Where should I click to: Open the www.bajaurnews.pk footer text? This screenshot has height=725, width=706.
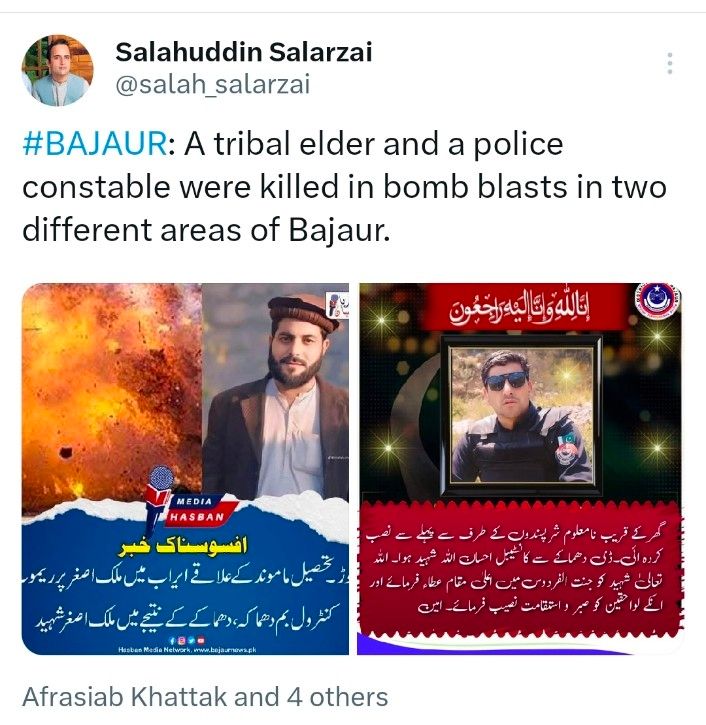[x=187, y=650]
